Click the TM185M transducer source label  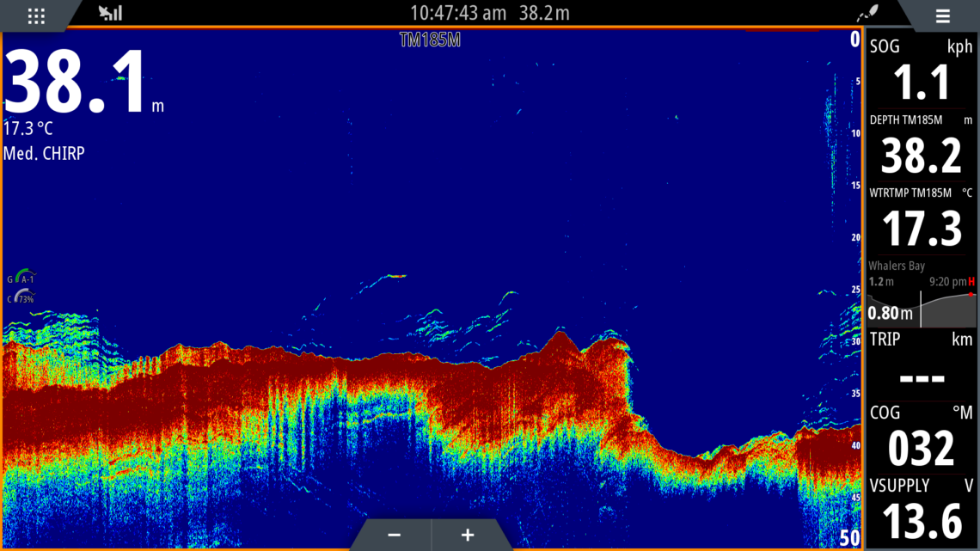[x=430, y=40]
